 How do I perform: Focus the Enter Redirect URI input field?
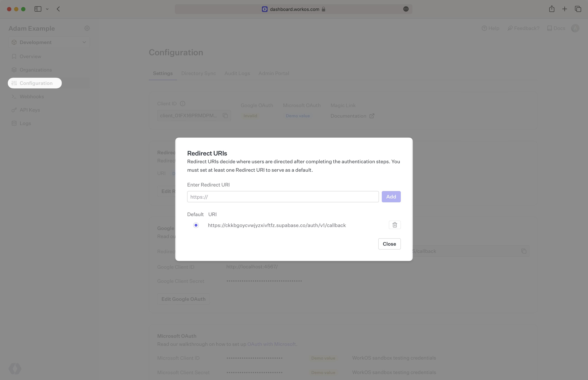(283, 197)
